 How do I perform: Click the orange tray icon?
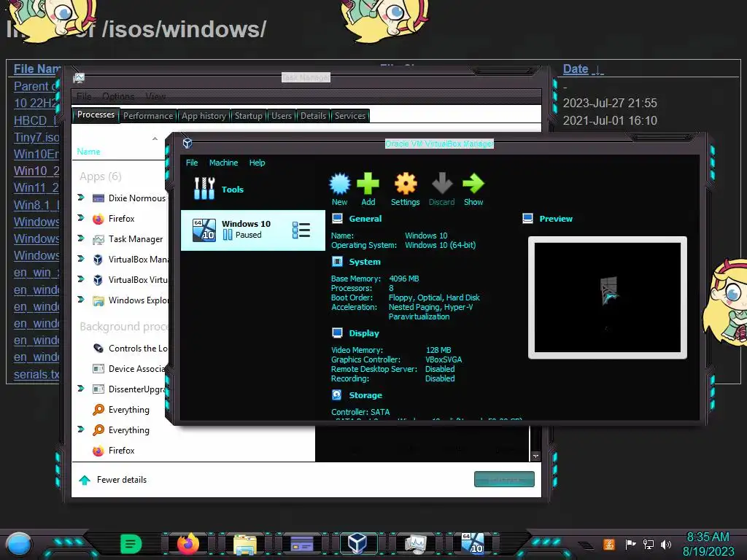coord(609,544)
